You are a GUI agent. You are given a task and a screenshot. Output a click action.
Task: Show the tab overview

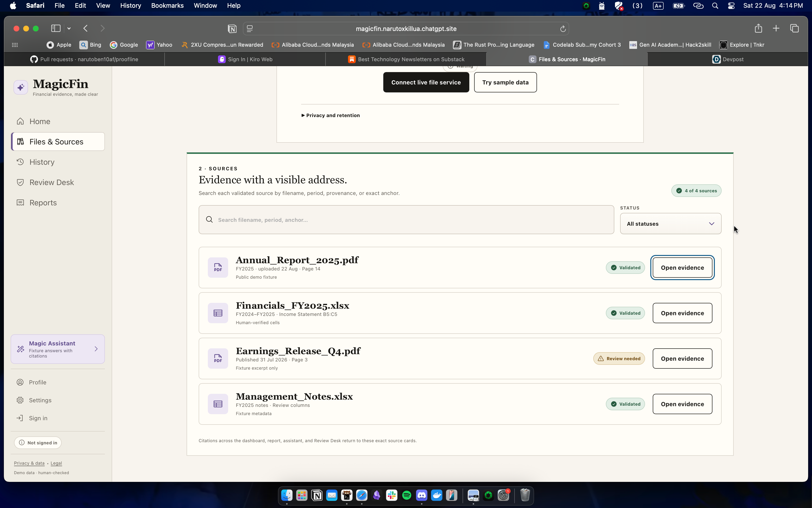(794, 28)
